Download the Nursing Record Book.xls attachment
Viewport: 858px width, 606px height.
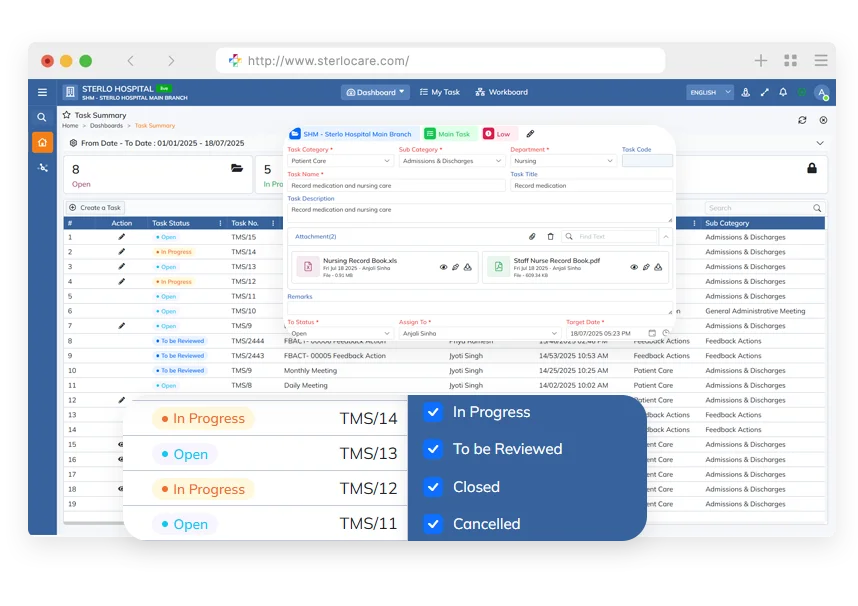coord(468,267)
